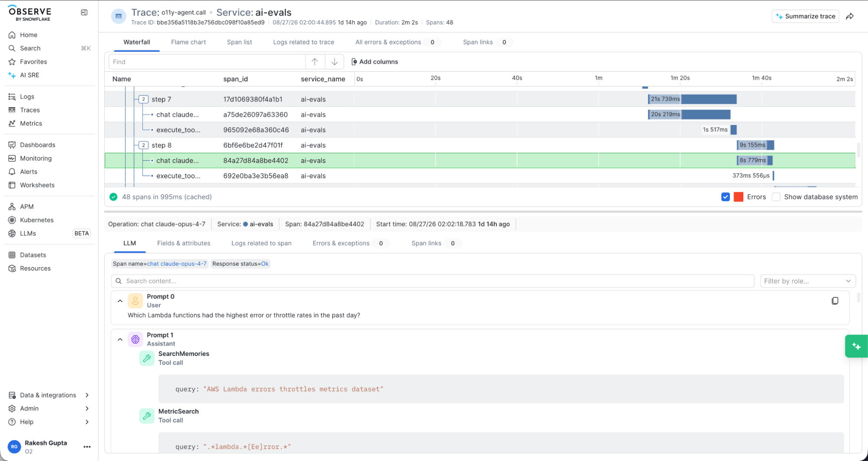The height and width of the screenshot is (461, 868).
Task: Open Worksheets in sidebar
Action: pyautogui.click(x=37, y=185)
